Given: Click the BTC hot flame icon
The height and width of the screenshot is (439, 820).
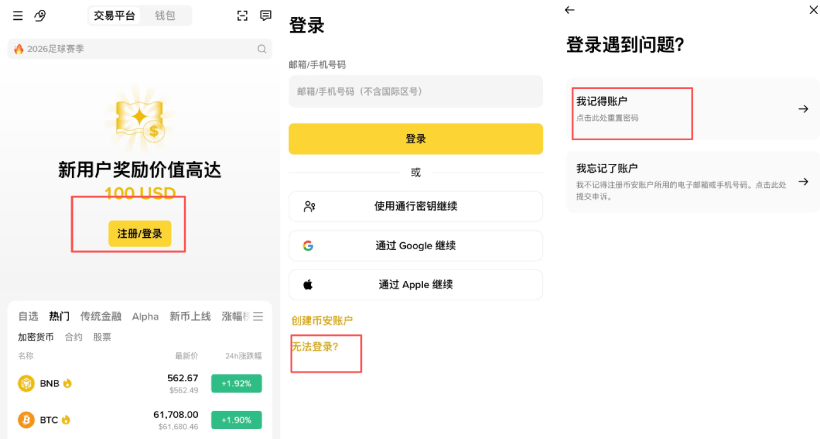Looking at the screenshot, I should point(66,420).
